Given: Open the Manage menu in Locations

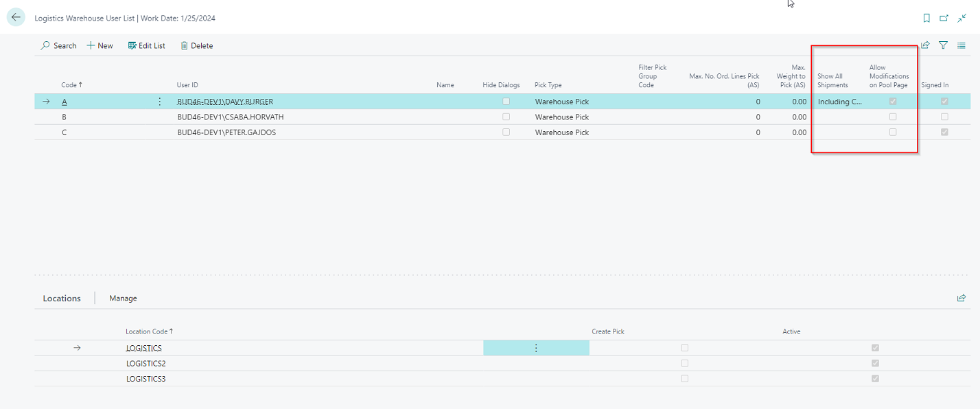Looking at the screenshot, I should point(123,299).
